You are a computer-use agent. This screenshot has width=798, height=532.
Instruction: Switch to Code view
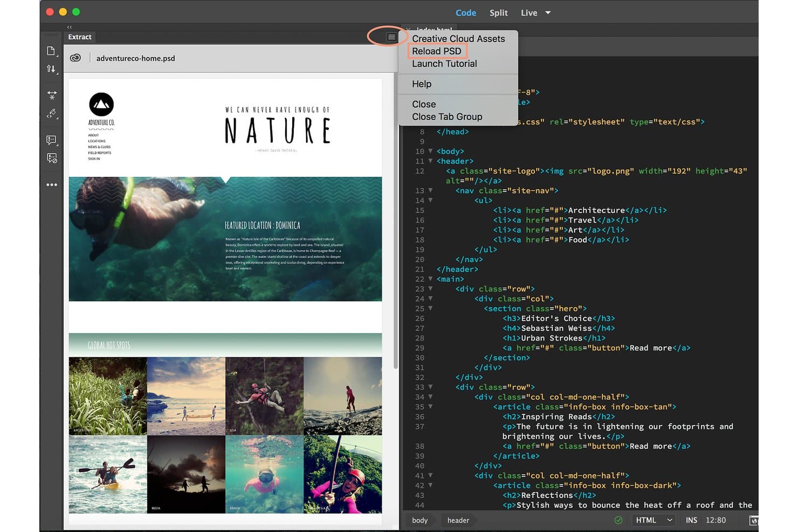(x=466, y=12)
